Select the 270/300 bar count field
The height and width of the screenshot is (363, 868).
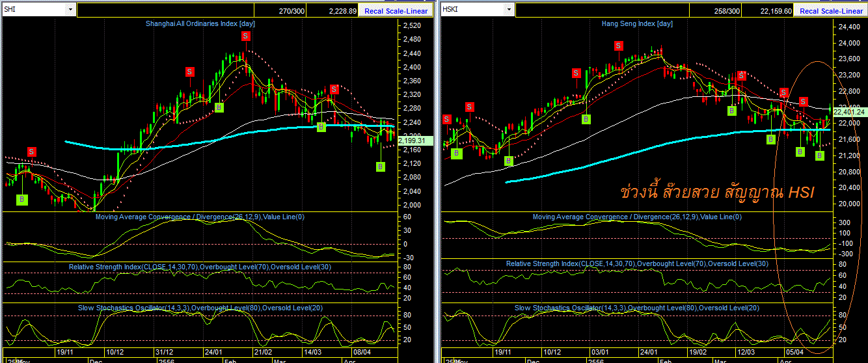(280, 10)
